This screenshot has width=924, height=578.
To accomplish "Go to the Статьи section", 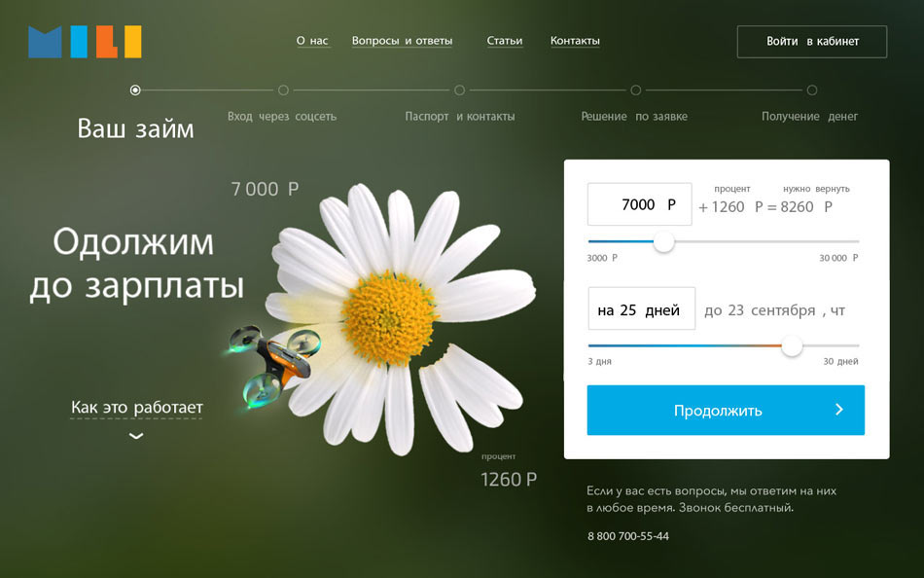I will point(505,41).
